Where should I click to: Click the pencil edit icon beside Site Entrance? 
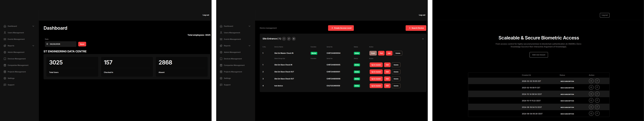click(289, 39)
